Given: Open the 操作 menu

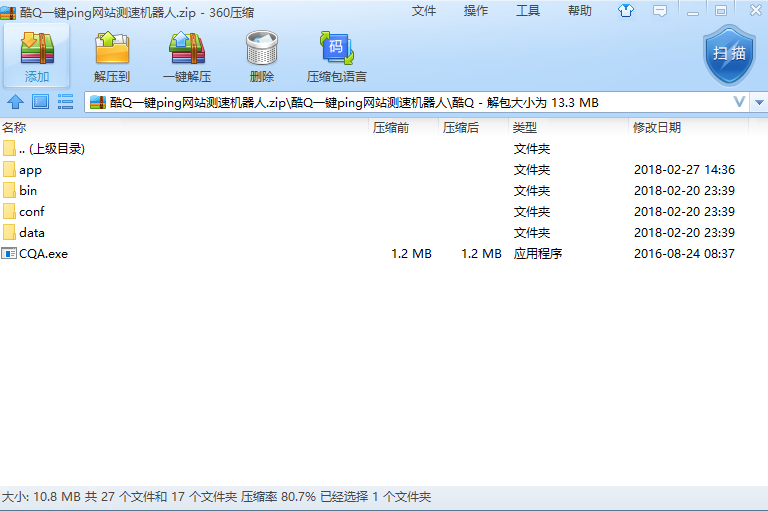Looking at the screenshot, I should click(x=476, y=11).
